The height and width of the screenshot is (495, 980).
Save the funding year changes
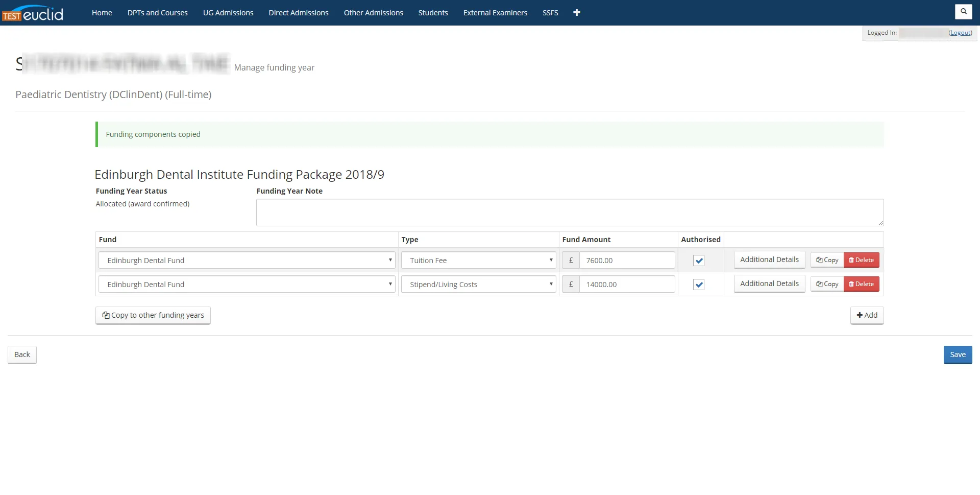pyautogui.click(x=958, y=355)
